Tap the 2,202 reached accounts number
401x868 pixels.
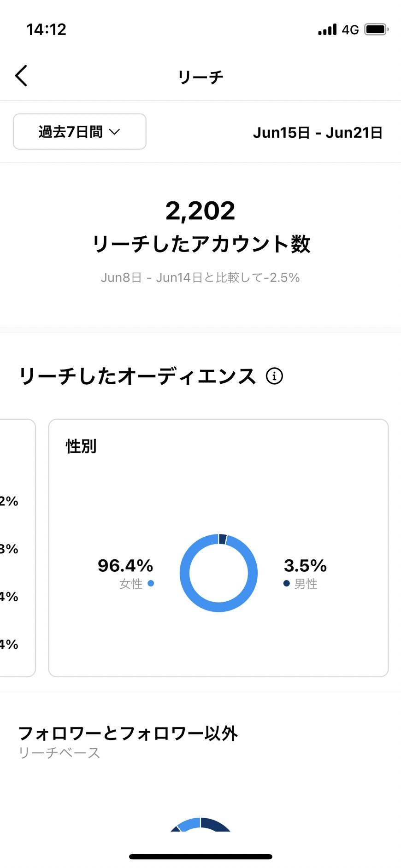click(200, 211)
